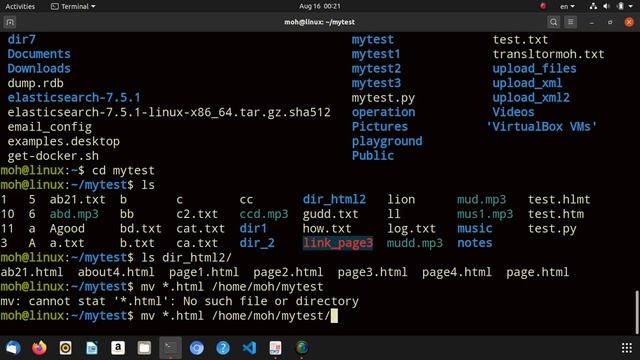Launch Thunderbird mail from the dock
Image resolution: width=640 pixels, height=360 pixels.
pyautogui.click(x=13, y=348)
